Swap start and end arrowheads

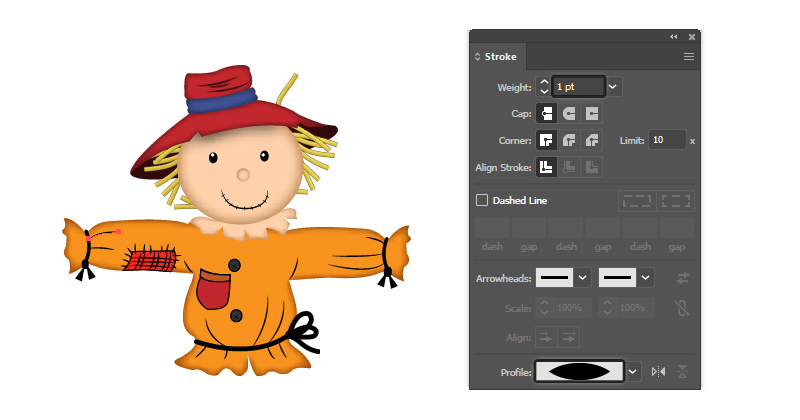point(682,277)
